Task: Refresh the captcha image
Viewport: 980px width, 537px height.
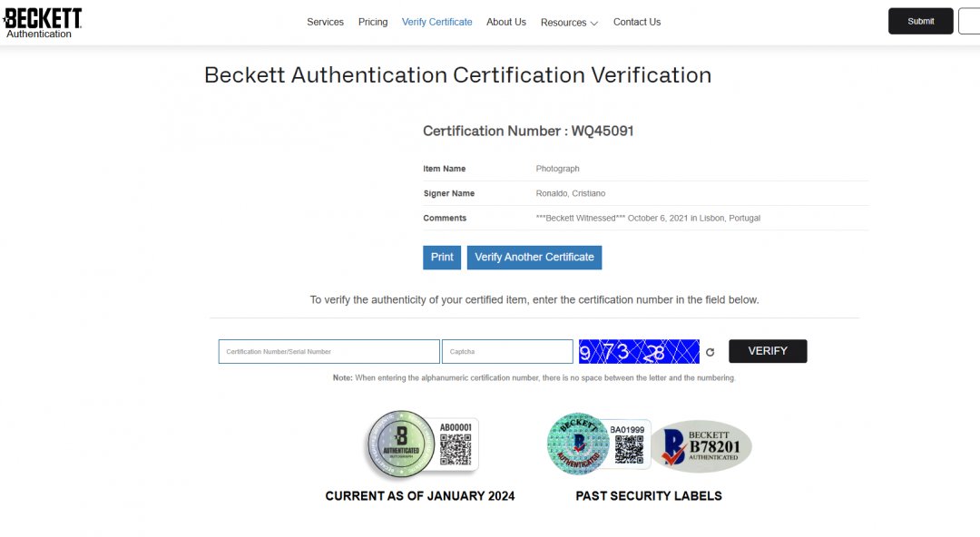Action: [710, 352]
